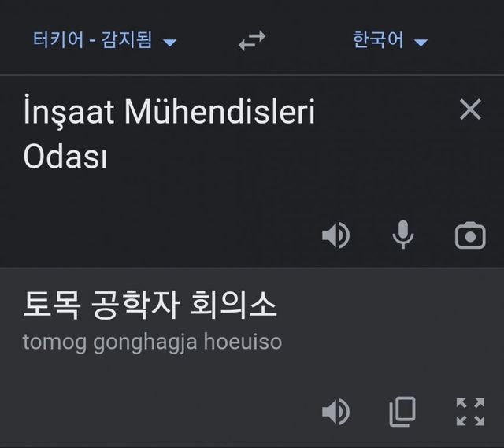Clear the entered Turkish text

(x=469, y=110)
